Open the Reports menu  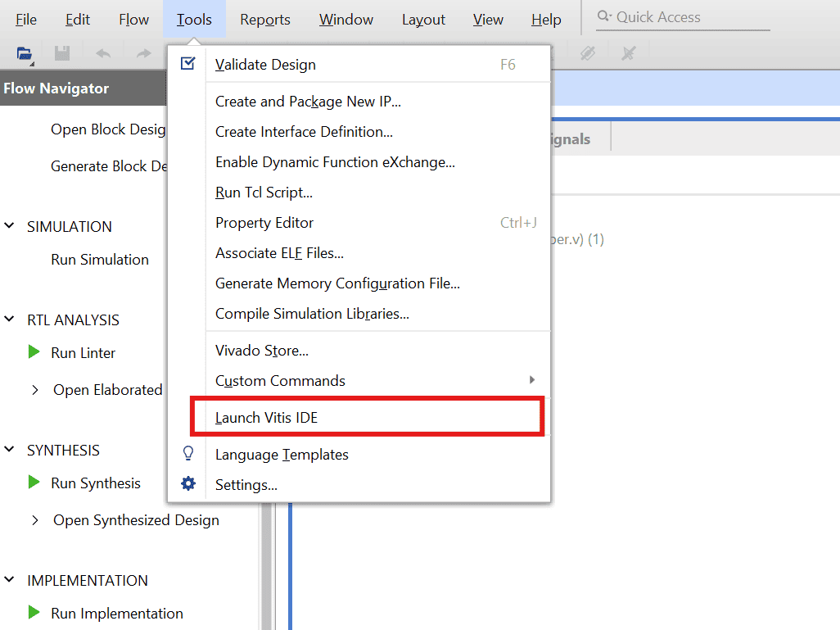(x=264, y=20)
